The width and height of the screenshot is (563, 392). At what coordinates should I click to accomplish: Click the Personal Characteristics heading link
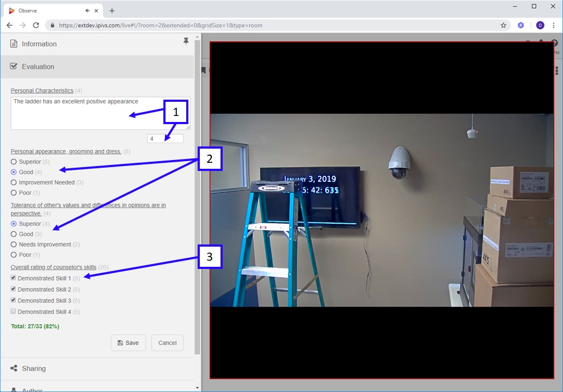(42, 91)
